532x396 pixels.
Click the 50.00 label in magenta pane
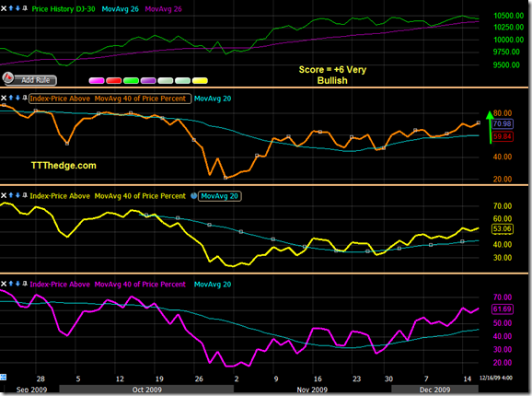coord(503,323)
